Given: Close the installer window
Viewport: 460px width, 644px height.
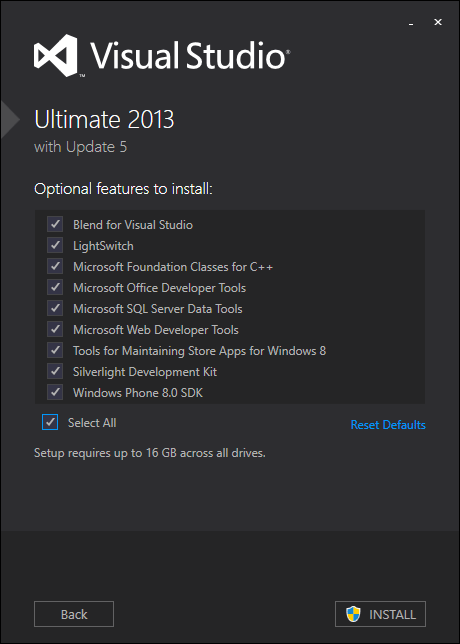Looking at the screenshot, I should click(438, 23).
